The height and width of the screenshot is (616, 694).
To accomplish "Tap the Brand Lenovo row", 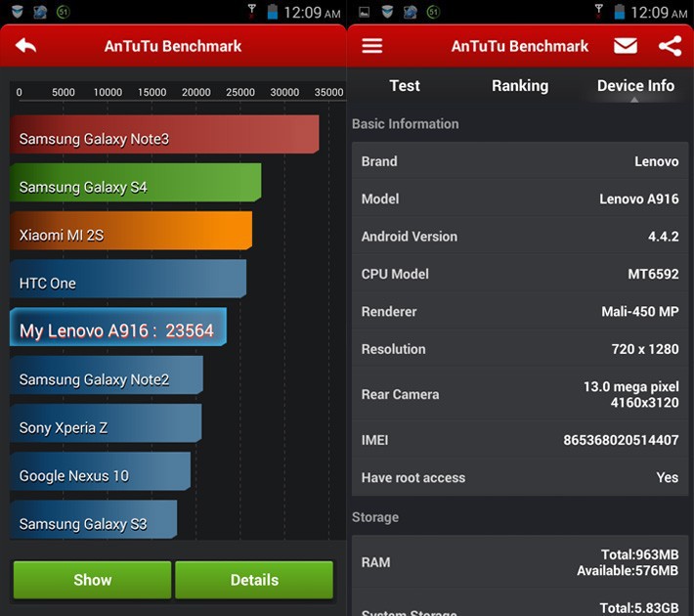I will pos(520,160).
